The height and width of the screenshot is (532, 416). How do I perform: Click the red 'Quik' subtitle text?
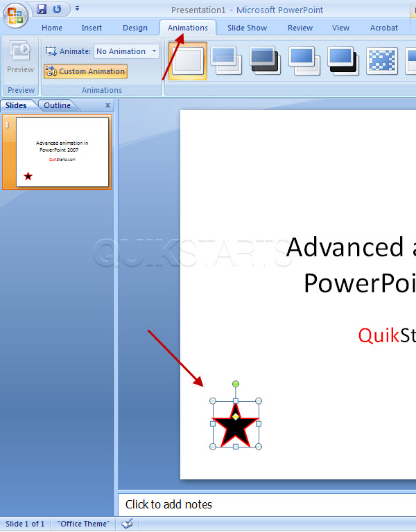(379, 335)
